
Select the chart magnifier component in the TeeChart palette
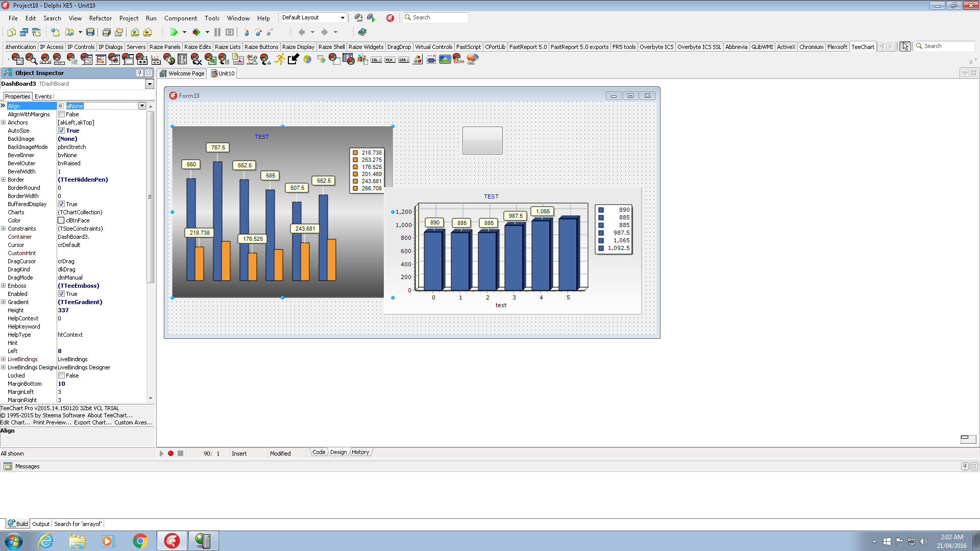coord(31,59)
